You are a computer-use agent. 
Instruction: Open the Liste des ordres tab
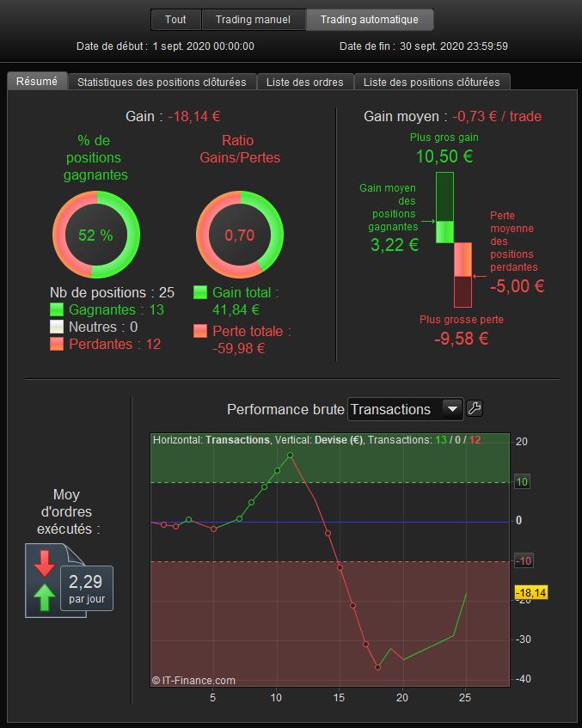pyautogui.click(x=304, y=83)
